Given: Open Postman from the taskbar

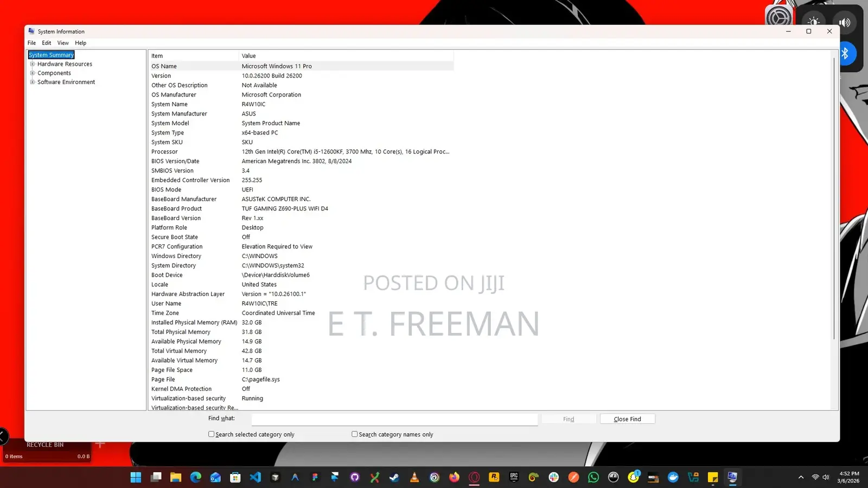Looking at the screenshot, I should coord(573,477).
